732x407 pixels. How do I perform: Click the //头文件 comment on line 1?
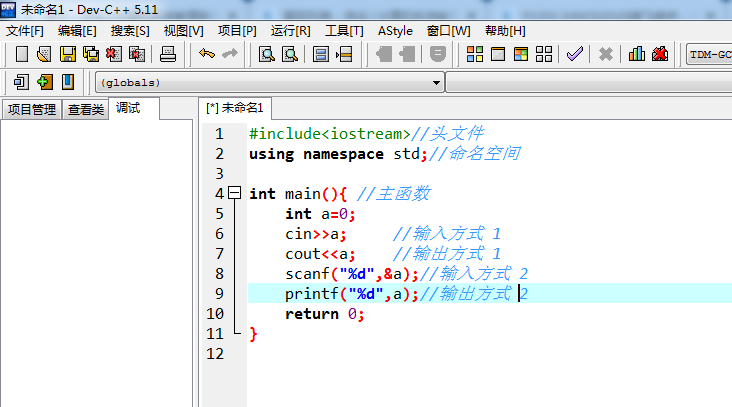pyautogui.click(x=447, y=133)
